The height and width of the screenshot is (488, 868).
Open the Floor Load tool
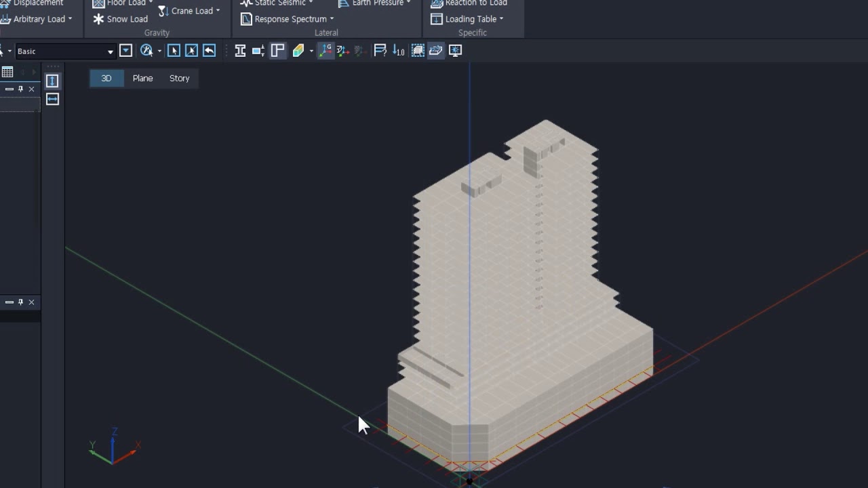pyautogui.click(x=123, y=3)
